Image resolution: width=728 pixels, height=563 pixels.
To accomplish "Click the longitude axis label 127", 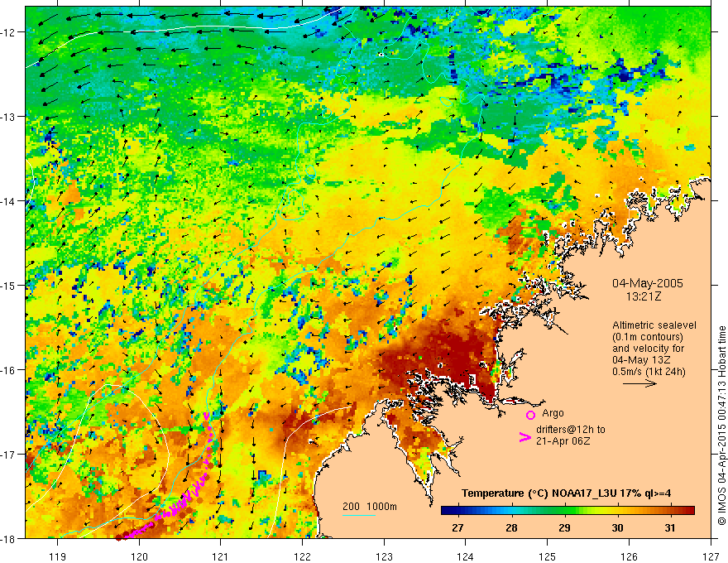I will pyautogui.click(x=711, y=556).
